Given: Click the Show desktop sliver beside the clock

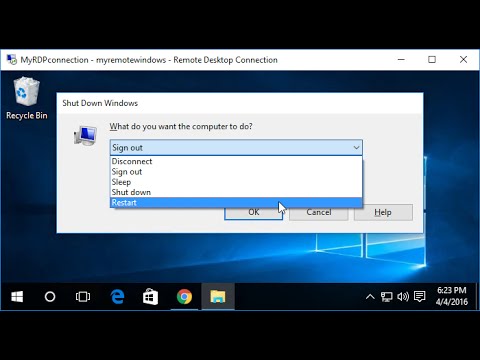Looking at the screenshot, I should (477, 296).
